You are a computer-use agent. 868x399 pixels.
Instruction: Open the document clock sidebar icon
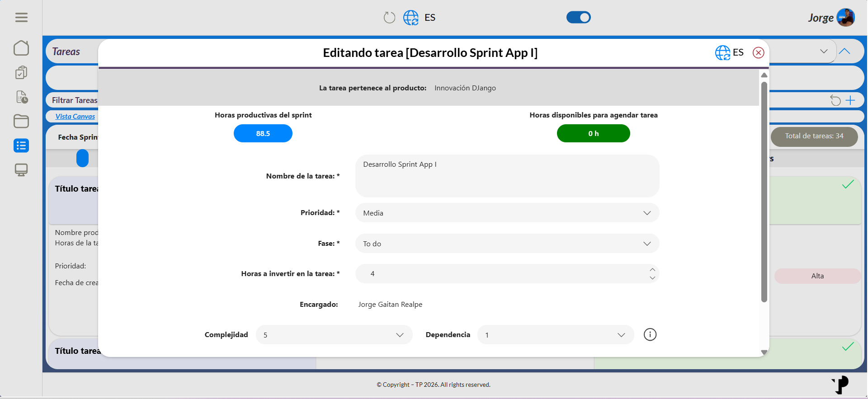tap(21, 97)
